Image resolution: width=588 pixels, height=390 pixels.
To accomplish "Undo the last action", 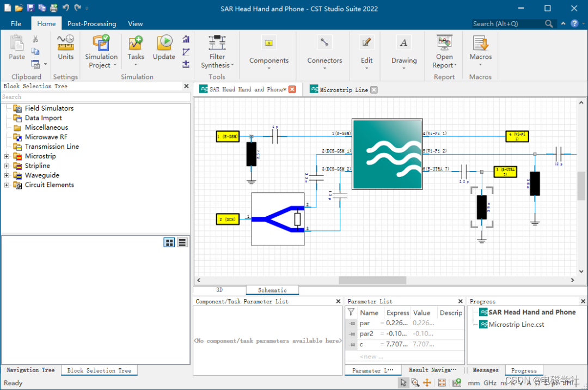I will pyautogui.click(x=66, y=8).
